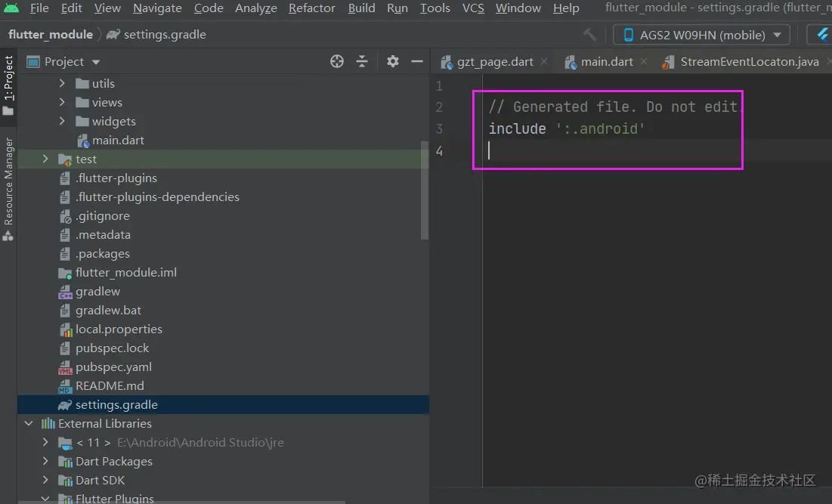This screenshot has height=504, width=832.
Task: Select the .metadata file
Action: pos(103,234)
